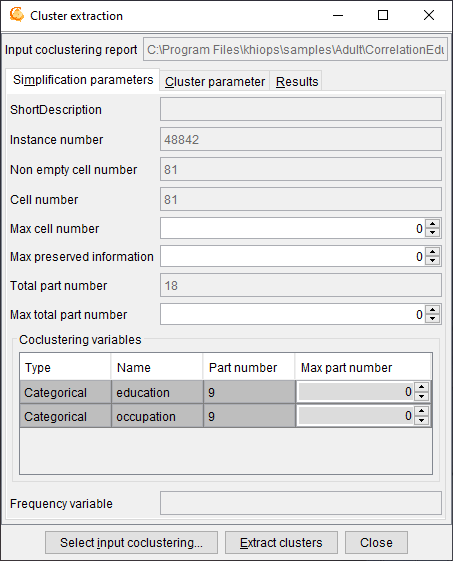Maximize the Cluster extraction window
This screenshot has height=561, width=453.
click(x=383, y=15)
